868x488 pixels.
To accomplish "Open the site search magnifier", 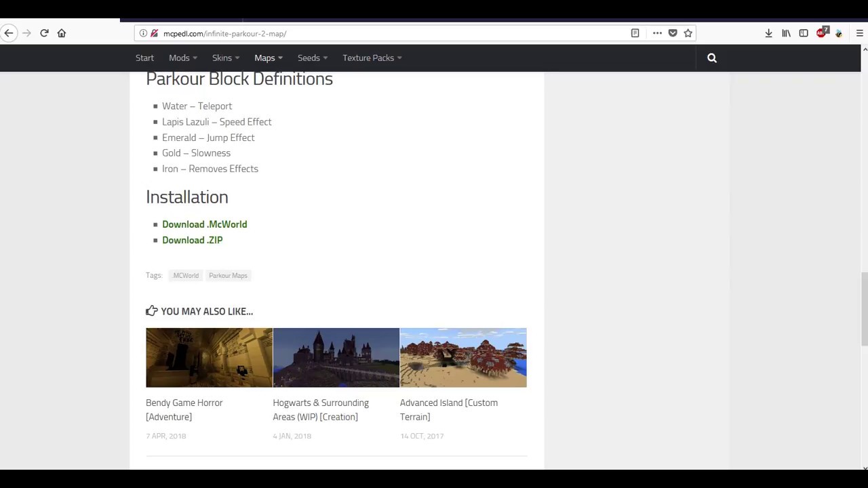I will pos(712,58).
